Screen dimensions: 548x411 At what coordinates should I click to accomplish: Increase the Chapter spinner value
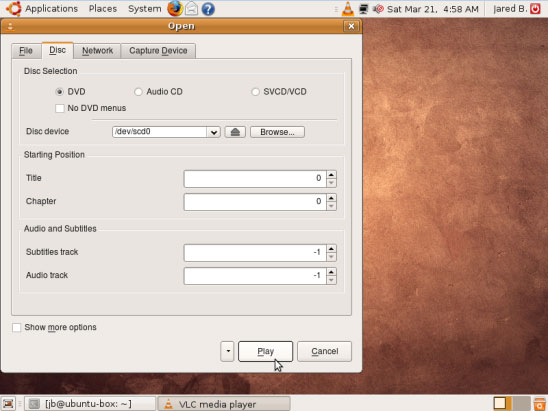[331, 198]
